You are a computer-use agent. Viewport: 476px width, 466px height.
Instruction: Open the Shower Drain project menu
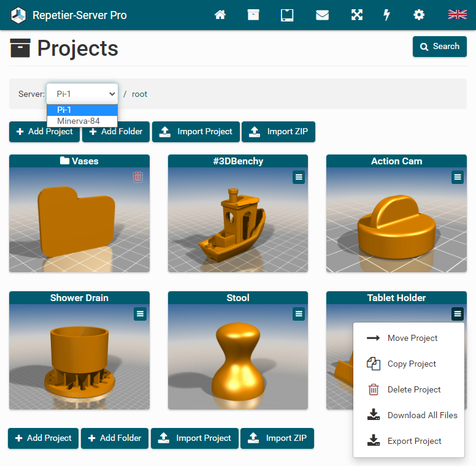pyautogui.click(x=140, y=313)
